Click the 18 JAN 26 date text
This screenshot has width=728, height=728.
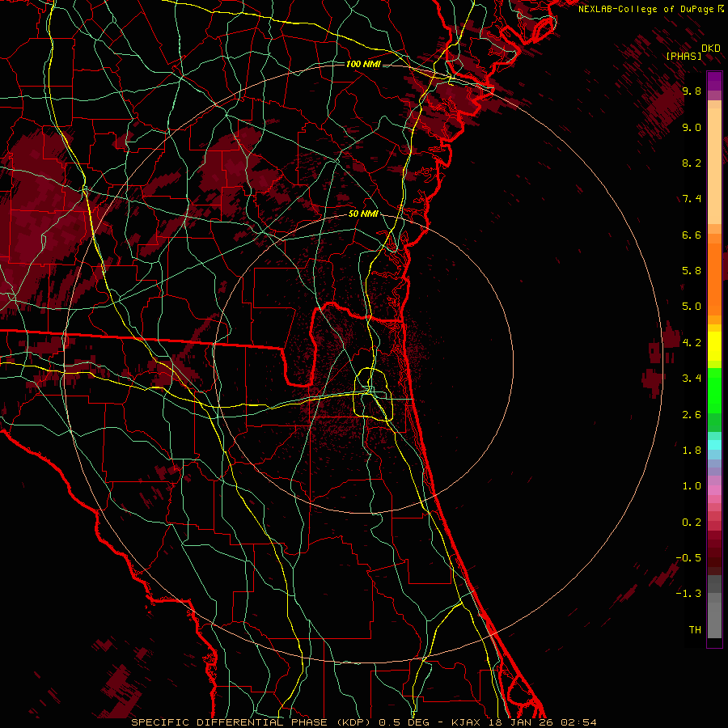(x=521, y=722)
